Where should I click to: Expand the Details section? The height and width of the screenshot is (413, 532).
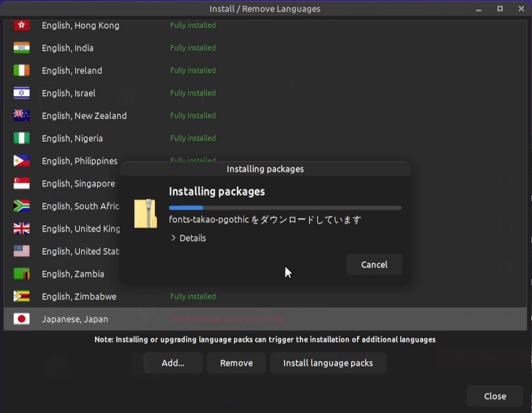click(x=188, y=237)
